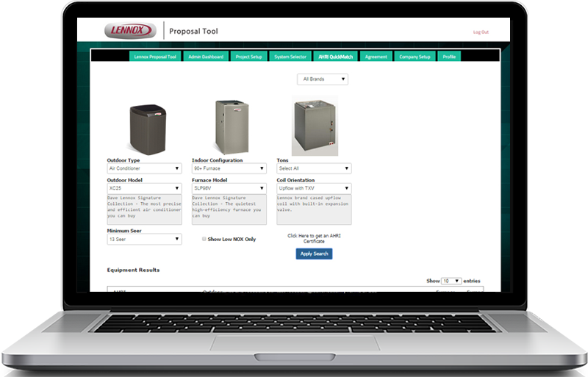The height and width of the screenshot is (377, 588).
Task: Expand the Coil Orientation dropdown
Action: (313, 188)
